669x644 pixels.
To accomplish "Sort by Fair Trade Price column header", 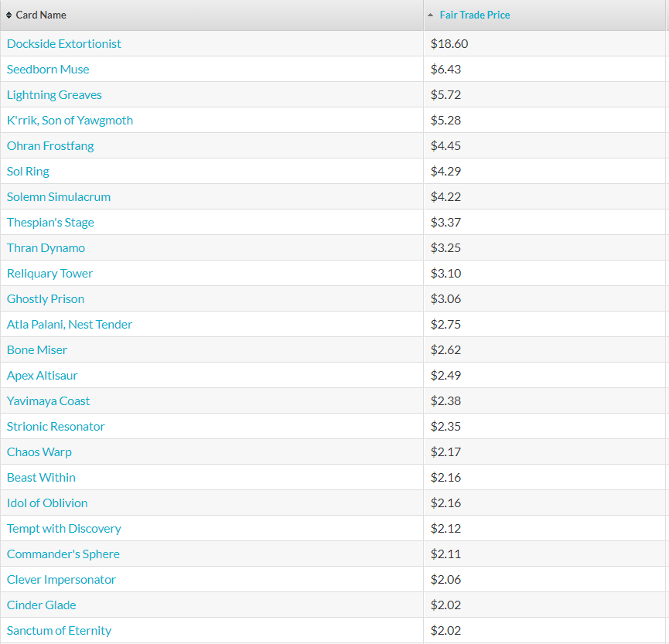I will [544, 15].
